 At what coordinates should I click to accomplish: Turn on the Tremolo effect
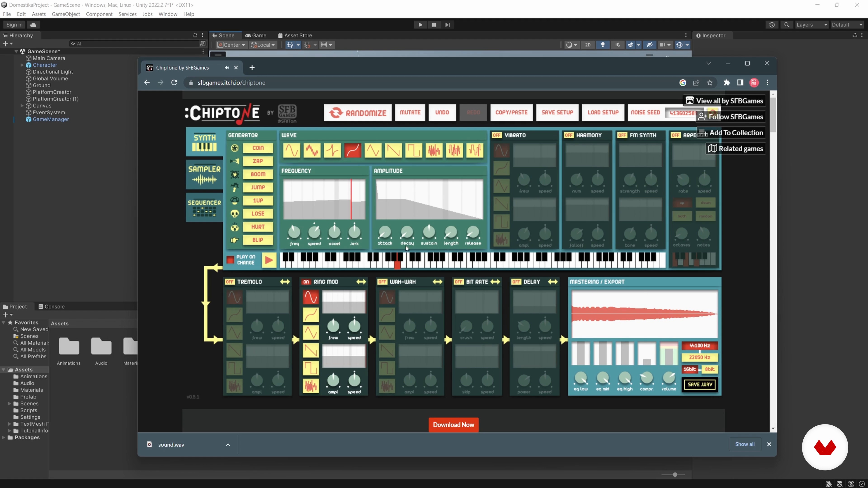click(x=230, y=282)
